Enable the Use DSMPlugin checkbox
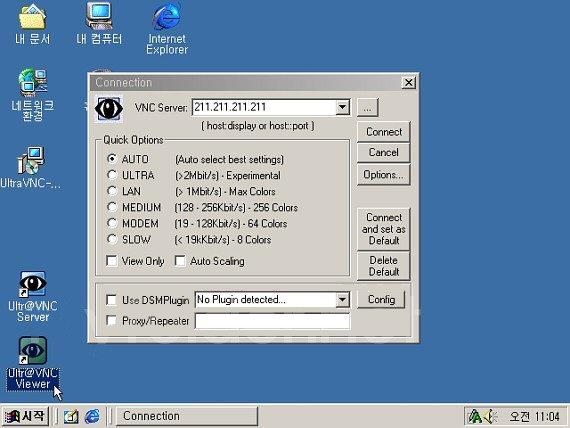This screenshot has width=570, height=428. point(111,300)
